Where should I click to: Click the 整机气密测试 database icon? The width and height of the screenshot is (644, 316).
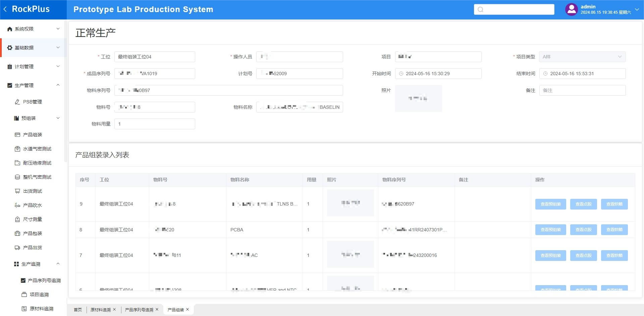pyautogui.click(x=17, y=177)
